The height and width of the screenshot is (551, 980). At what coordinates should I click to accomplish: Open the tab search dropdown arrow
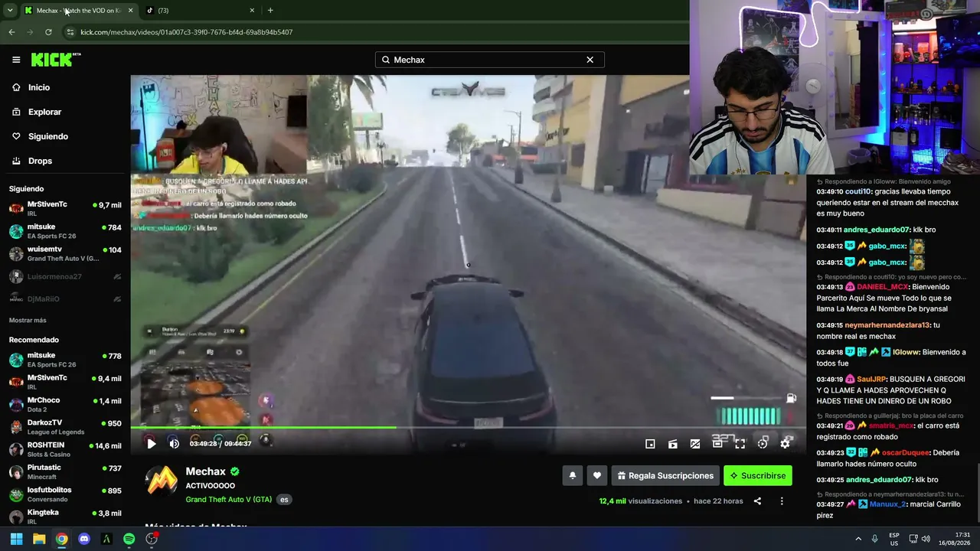pos(10,10)
